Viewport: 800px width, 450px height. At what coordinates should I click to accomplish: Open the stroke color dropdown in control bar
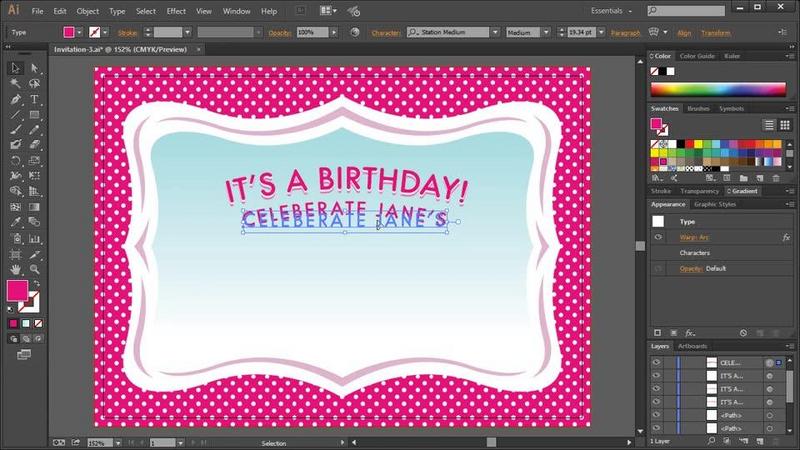(x=105, y=32)
